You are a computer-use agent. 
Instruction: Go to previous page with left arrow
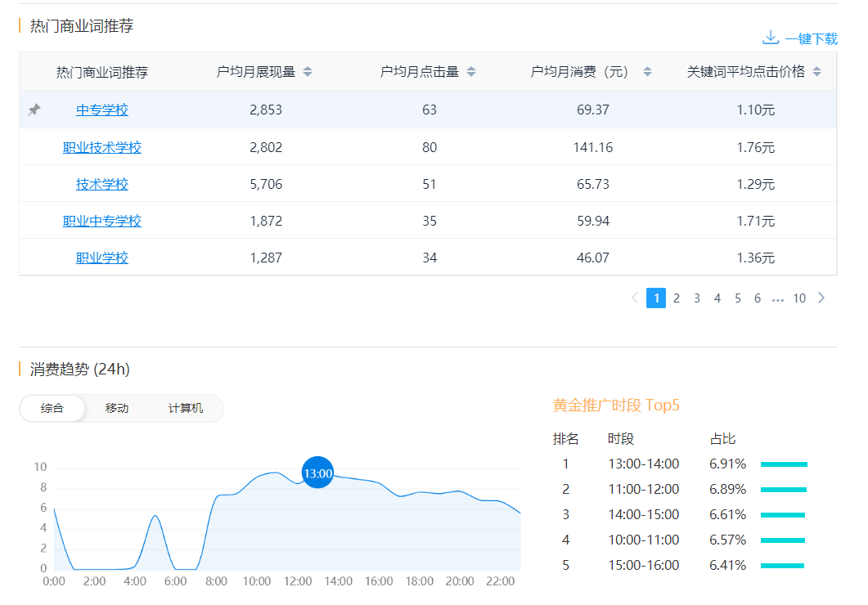(x=635, y=298)
